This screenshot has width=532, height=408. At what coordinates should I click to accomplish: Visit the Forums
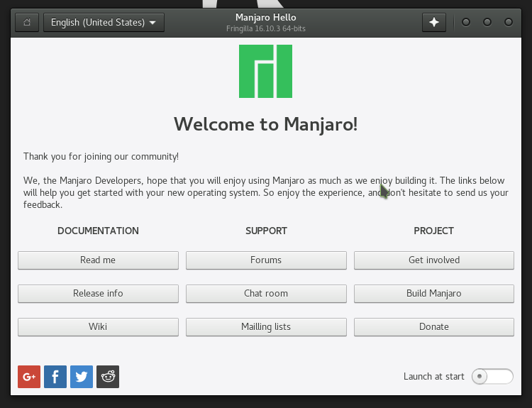tap(266, 260)
